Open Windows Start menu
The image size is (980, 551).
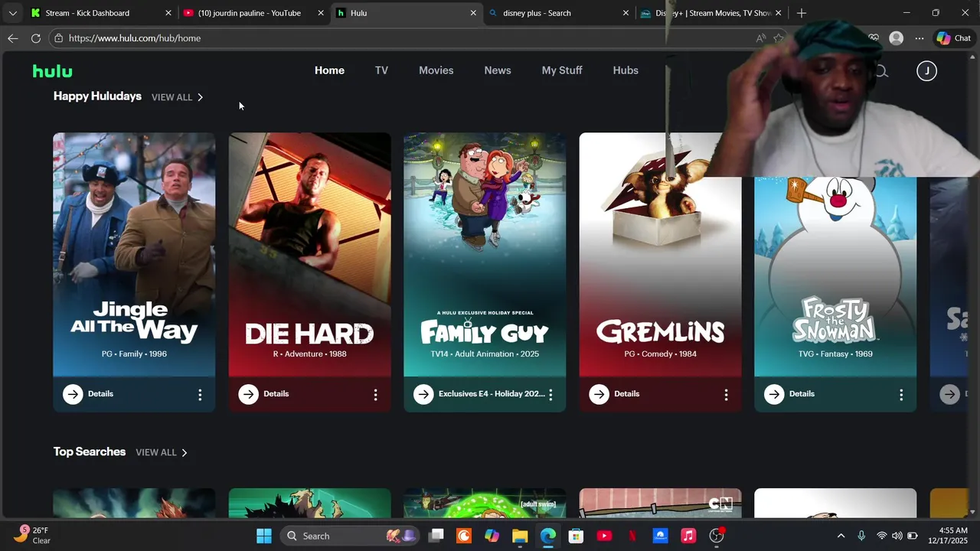click(x=264, y=536)
